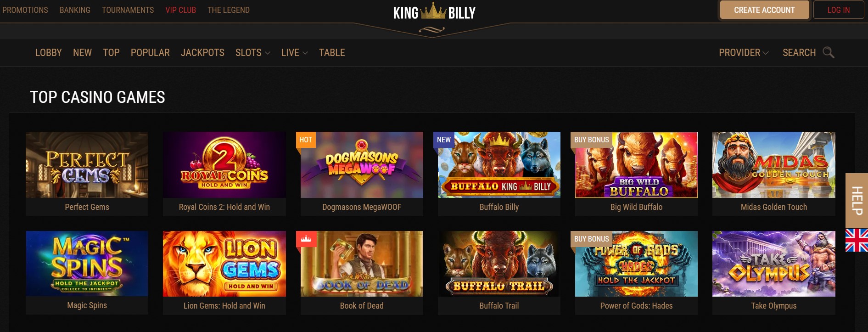This screenshot has width=868, height=332.
Task: Click the HOT badge on Dogmasons MegaWOOF
Action: tap(306, 140)
